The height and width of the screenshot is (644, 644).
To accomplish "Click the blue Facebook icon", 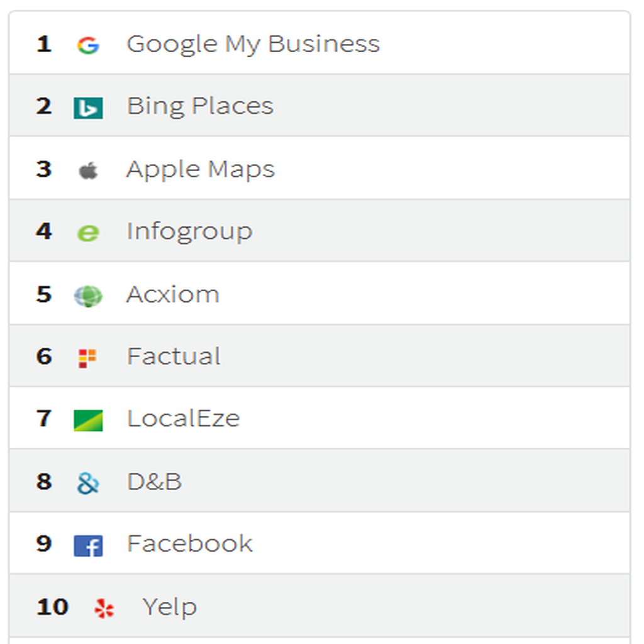I will [x=88, y=546].
